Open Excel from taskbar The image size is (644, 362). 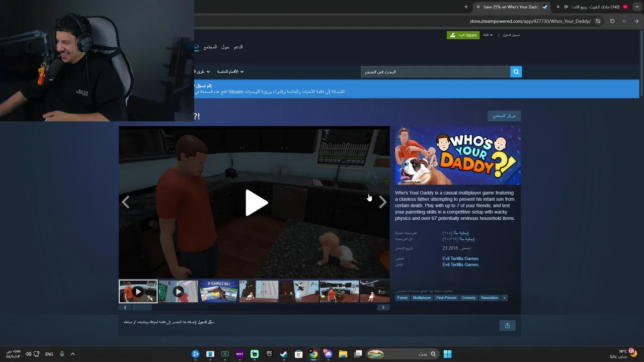click(x=225, y=354)
